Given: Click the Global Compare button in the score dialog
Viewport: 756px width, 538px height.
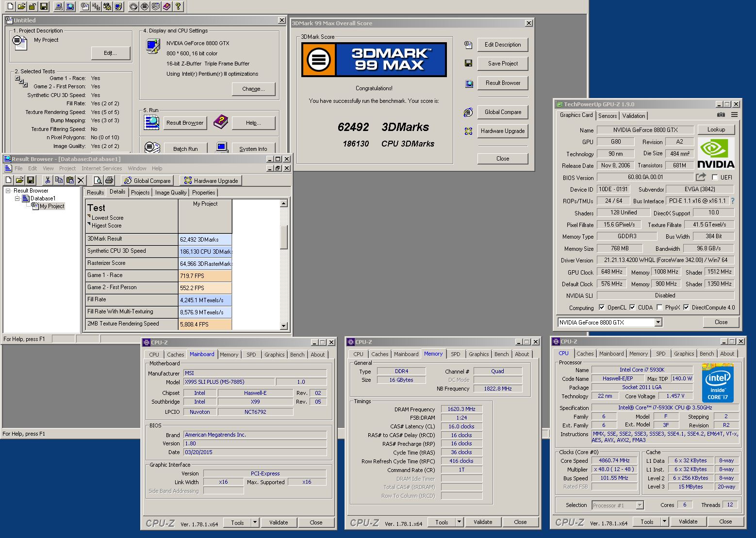Looking at the screenshot, I should pos(503,112).
